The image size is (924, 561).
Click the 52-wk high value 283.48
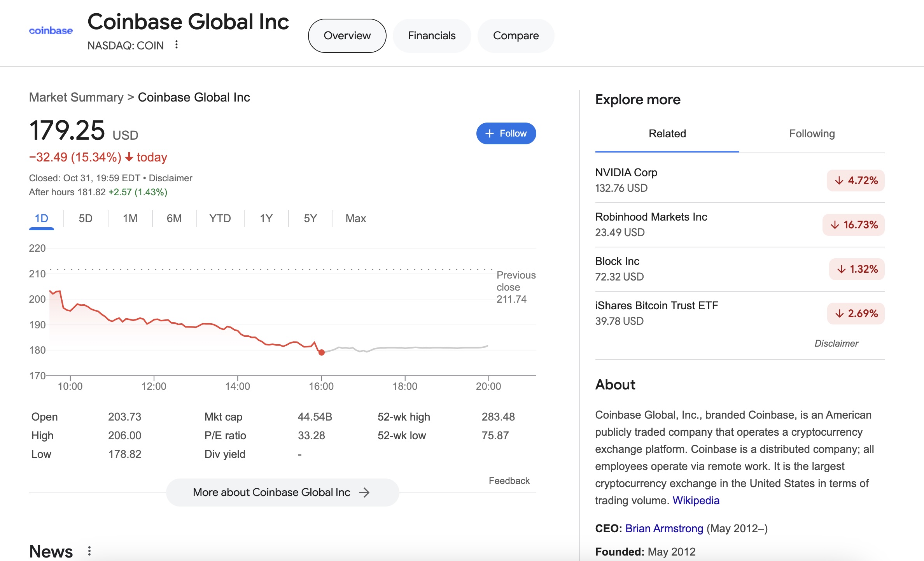tap(498, 417)
